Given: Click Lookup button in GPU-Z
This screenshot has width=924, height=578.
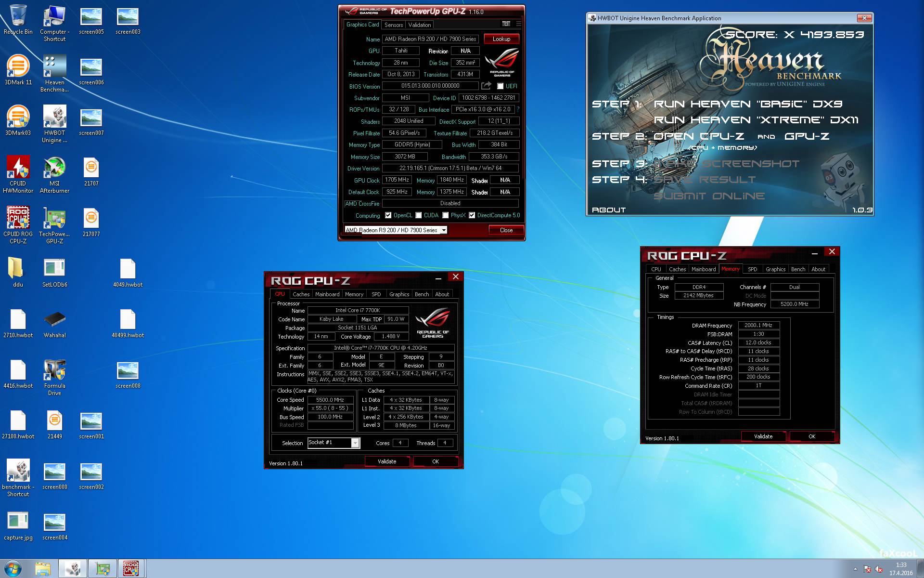Looking at the screenshot, I should [501, 39].
